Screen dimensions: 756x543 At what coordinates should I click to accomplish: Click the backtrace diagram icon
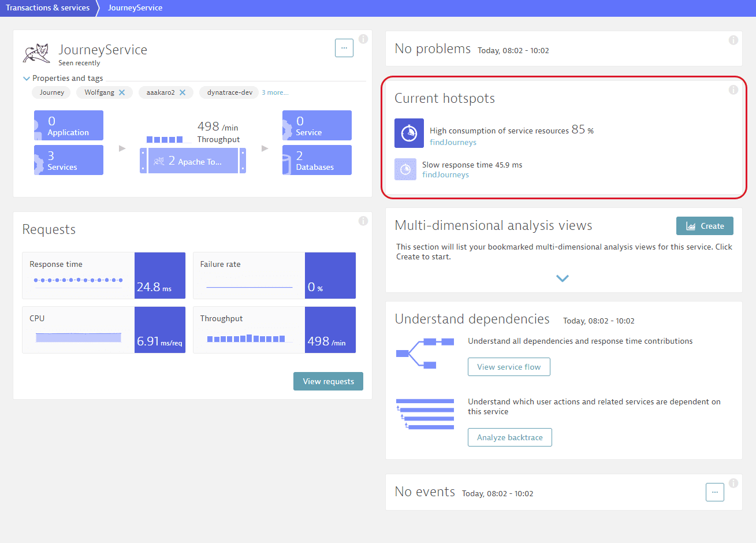[x=424, y=414]
